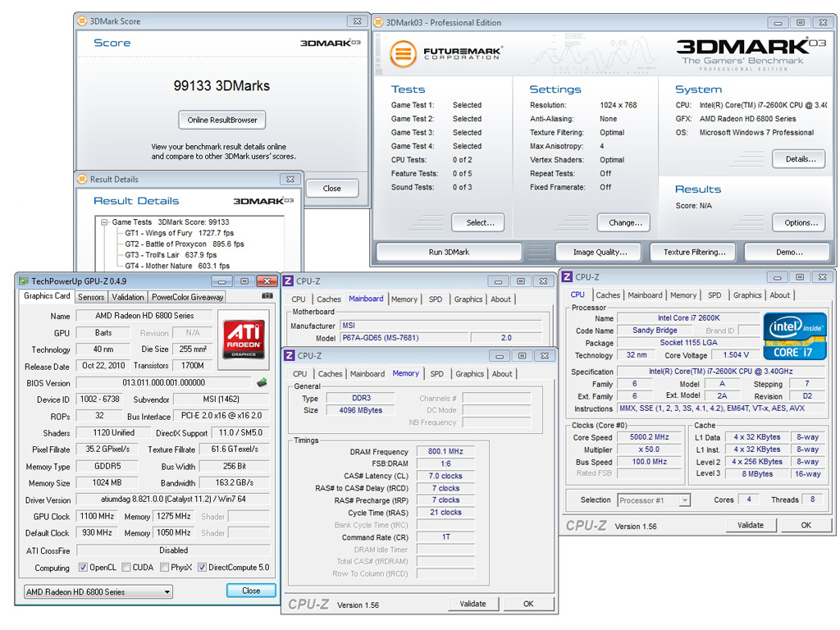The height and width of the screenshot is (630, 840).
Task: Click the Close button in GPU-Z
Action: tap(251, 591)
